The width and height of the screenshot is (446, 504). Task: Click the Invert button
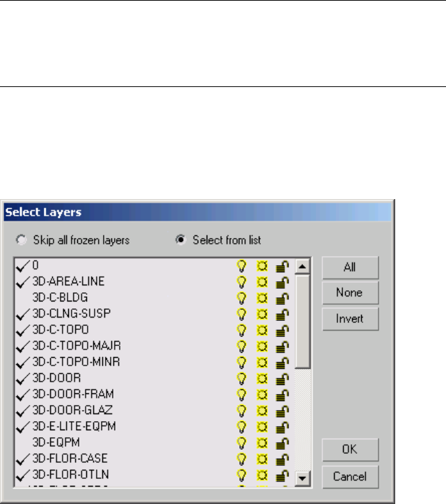(x=350, y=319)
